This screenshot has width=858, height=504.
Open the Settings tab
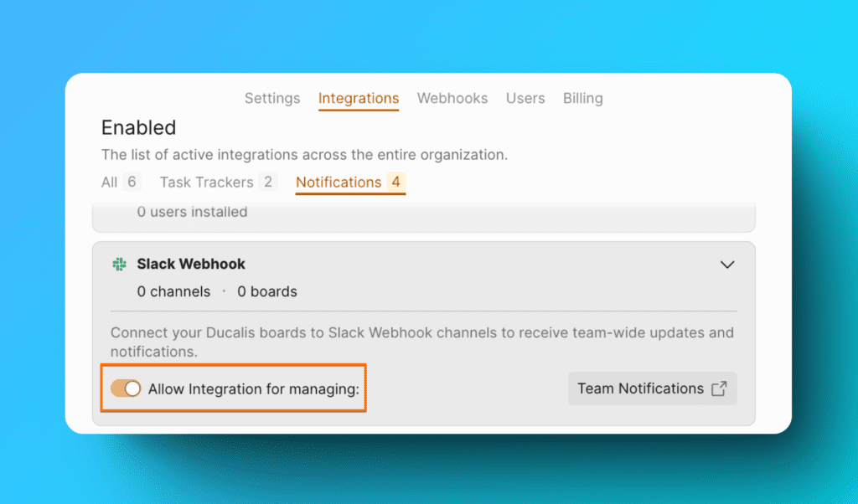point(272,98)
